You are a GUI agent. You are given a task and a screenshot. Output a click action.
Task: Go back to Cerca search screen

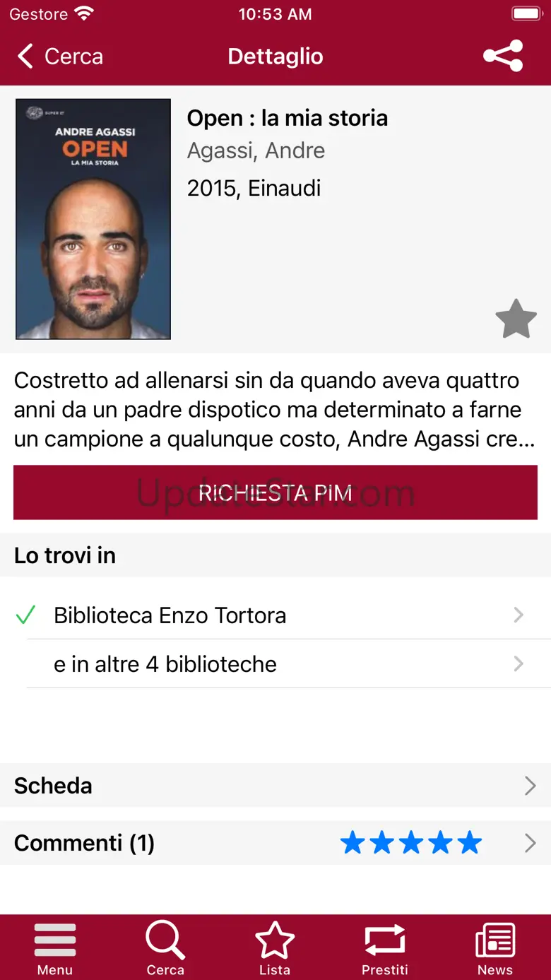pos(60,57)
